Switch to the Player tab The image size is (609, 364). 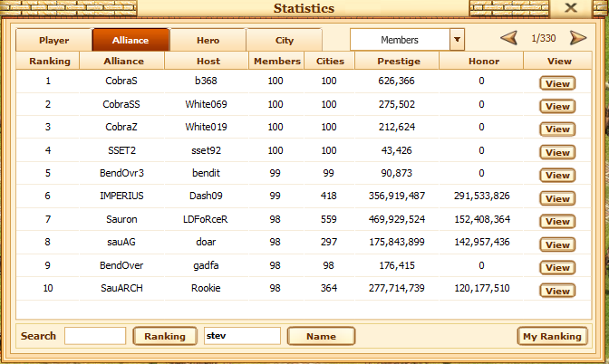click(x=54, y=41)
